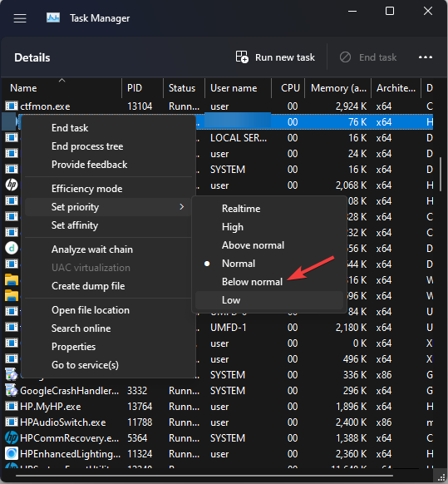The image size is (448, 484).
Task: Click the GoogleCrashHandler process name
Action: click(70, 391)
